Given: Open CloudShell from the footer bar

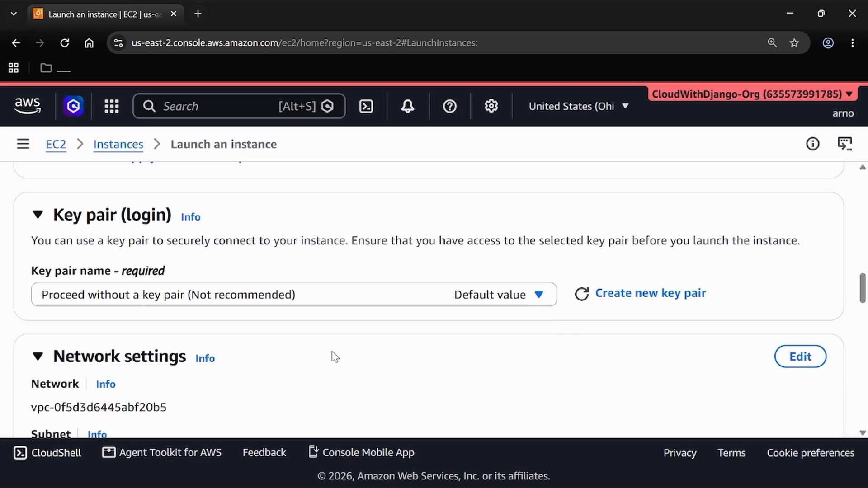Looking at the screenshot, I should point(47,453).
